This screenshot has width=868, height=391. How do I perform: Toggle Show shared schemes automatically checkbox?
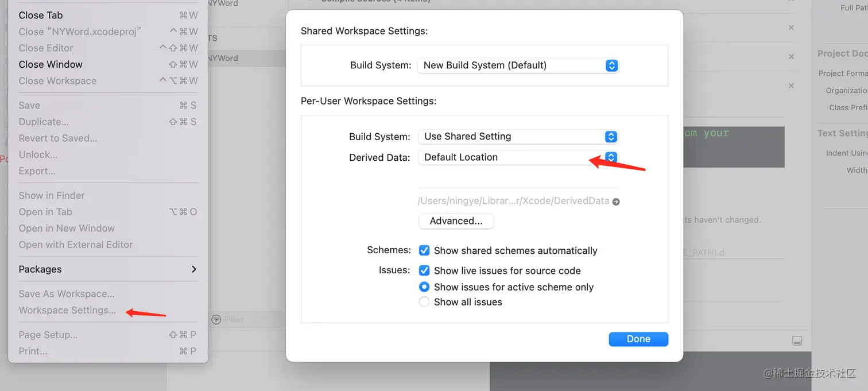point(424,250)
